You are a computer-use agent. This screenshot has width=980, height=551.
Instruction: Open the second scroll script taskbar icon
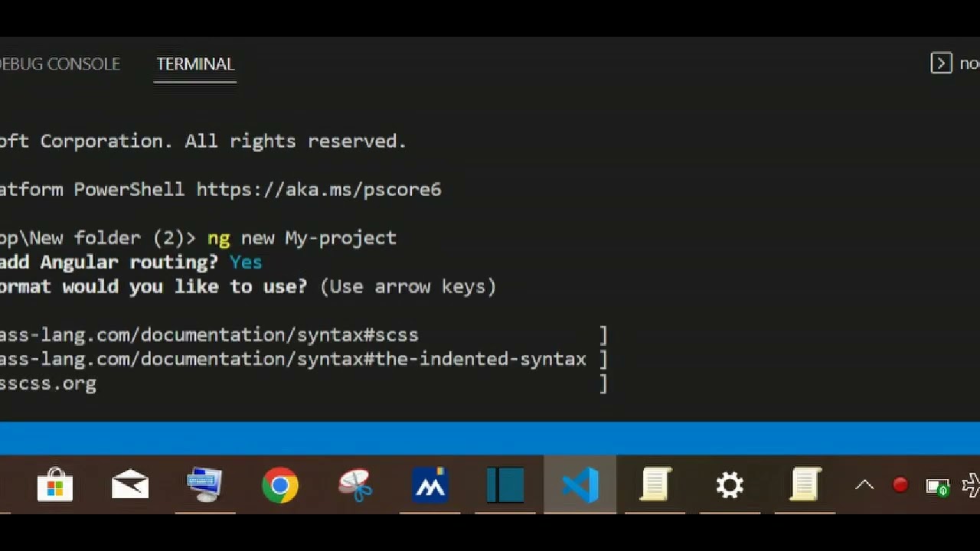point(805,485)
